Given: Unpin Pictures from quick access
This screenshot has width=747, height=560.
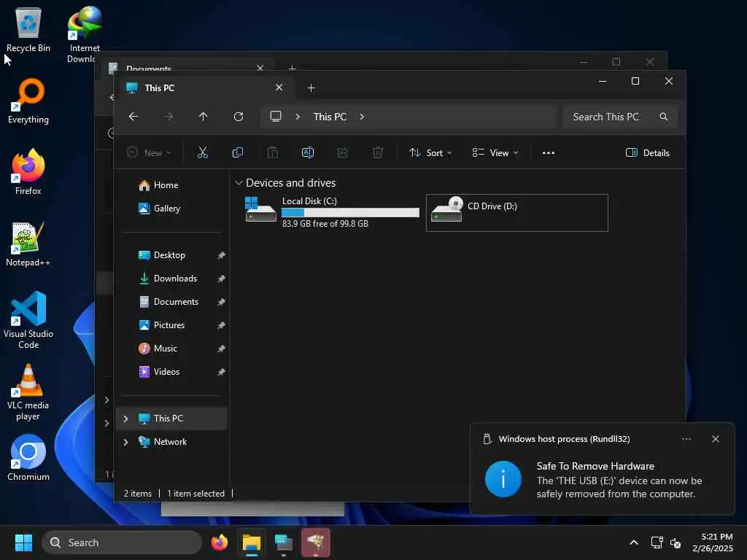Looking at the screenshot, I should (x=221, y=325).
